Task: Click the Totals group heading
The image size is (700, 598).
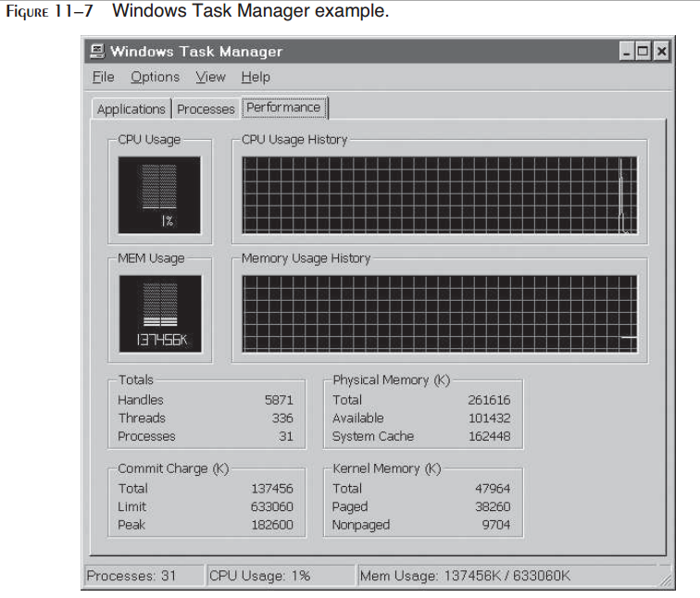Action: (136, 380)
